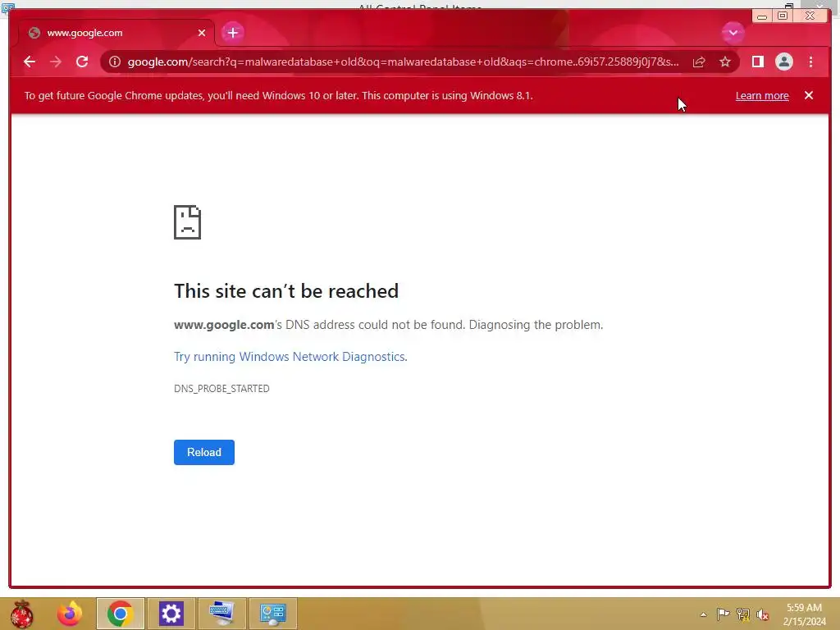Expand the tab search dropdown
The height and width of the screenshot is (630, 840).
pyautogui.click(x=733, y=33)
